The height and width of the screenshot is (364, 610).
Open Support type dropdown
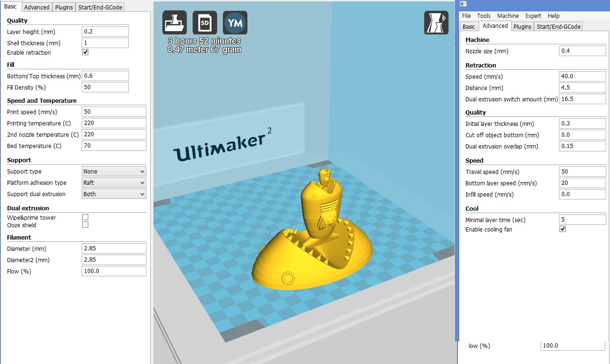[114, 171]
